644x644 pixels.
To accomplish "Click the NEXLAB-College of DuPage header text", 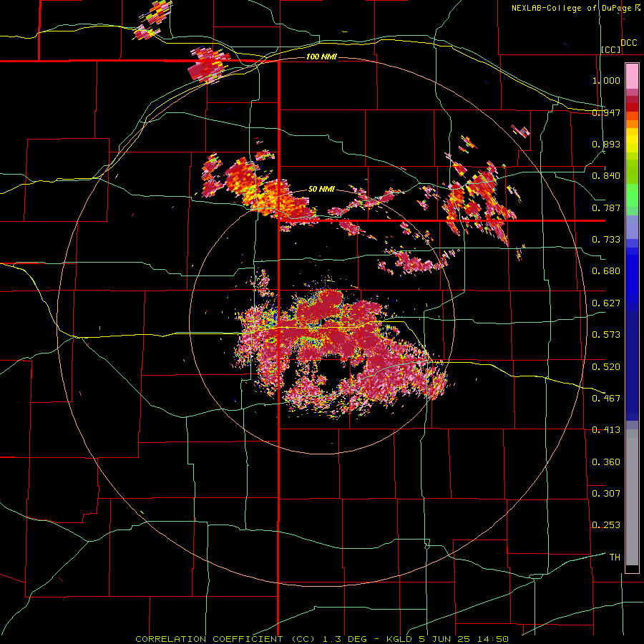I will click(x=572, y=8).
